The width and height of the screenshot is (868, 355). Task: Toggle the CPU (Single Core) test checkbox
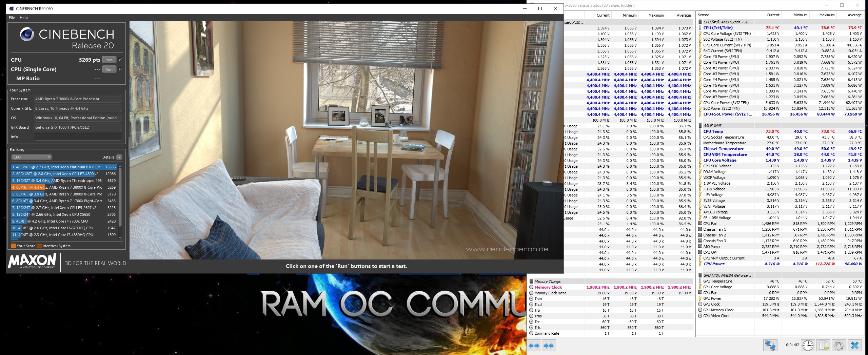tap(120, 69)
